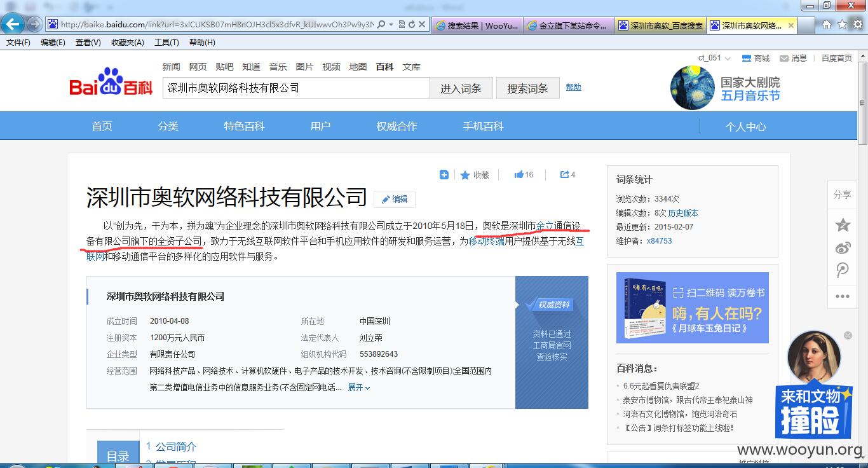Click the 目录 table of contents block
This screenshot has width=868, height=468.
[118, 451]
